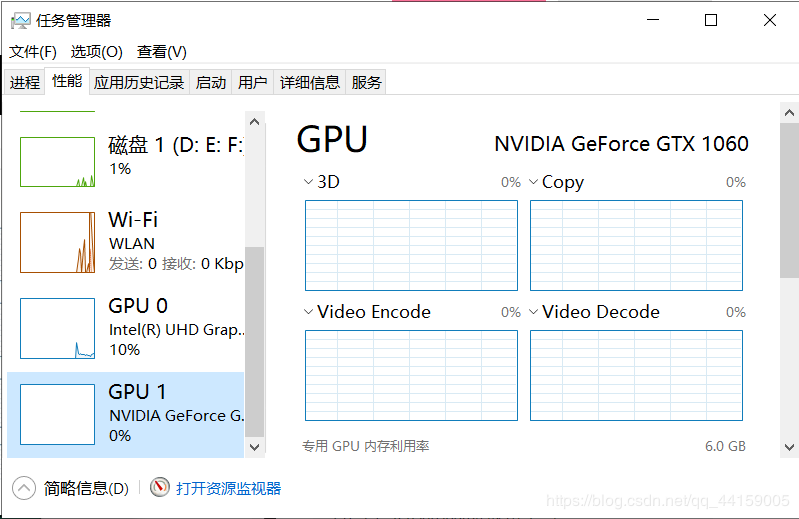Click the Task Manager title bar icon
Screen dimensions: 799x519
[x=19, y=20]
